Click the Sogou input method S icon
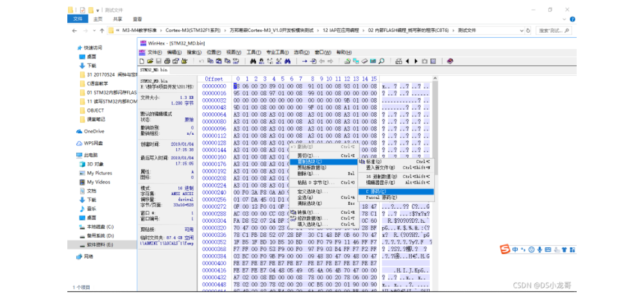 tap(504, 249)
